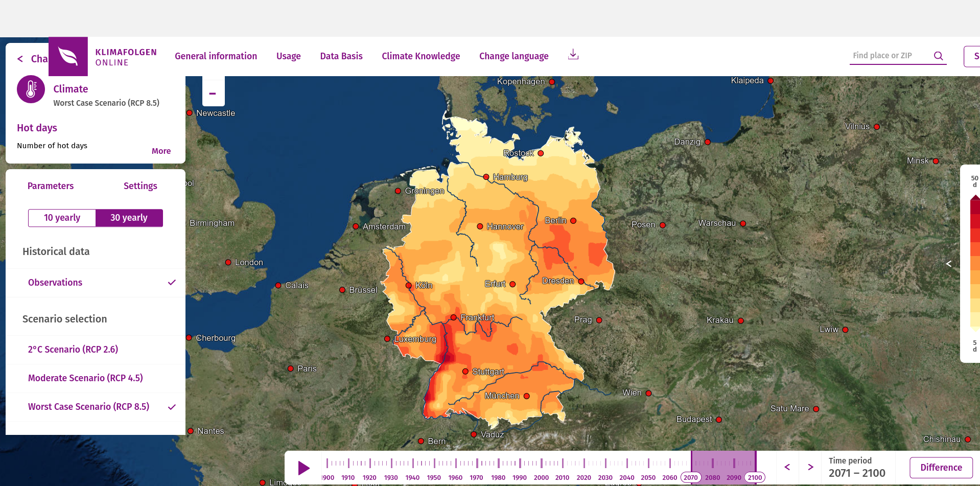Click KLIMAFOLGEN ONLINE title text

click(126, 57)
